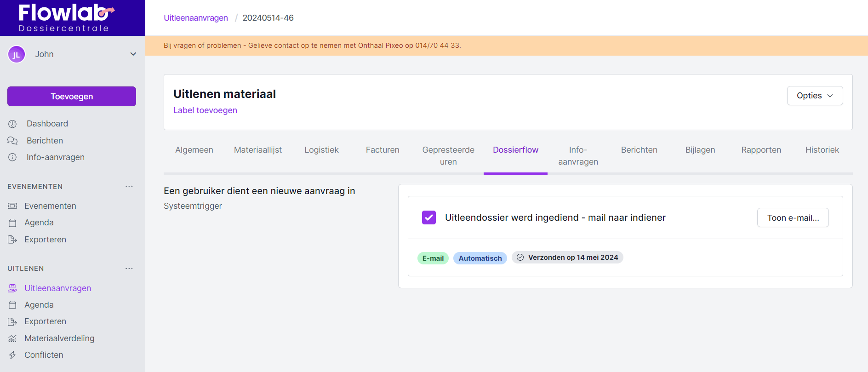
Task: Click the Exporteren icon under Uitlenen
Action: (x=12, y=321)
